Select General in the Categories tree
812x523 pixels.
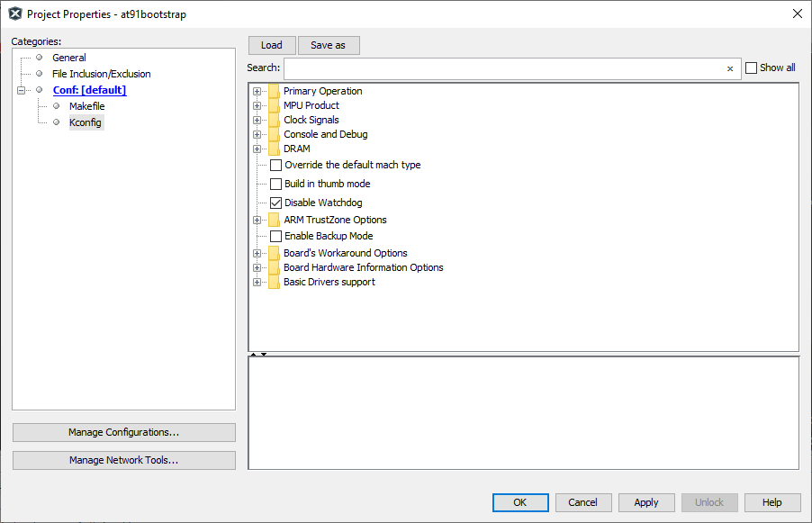click(69, 58)
